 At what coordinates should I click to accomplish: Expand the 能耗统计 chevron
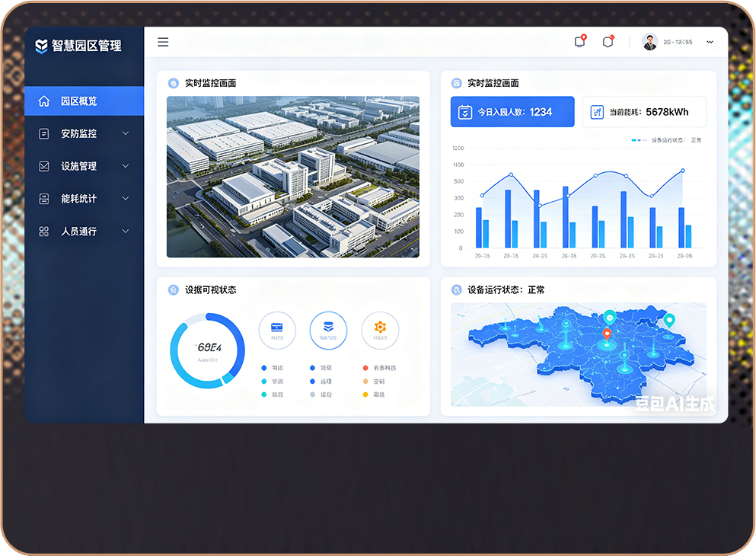[126, 198]
